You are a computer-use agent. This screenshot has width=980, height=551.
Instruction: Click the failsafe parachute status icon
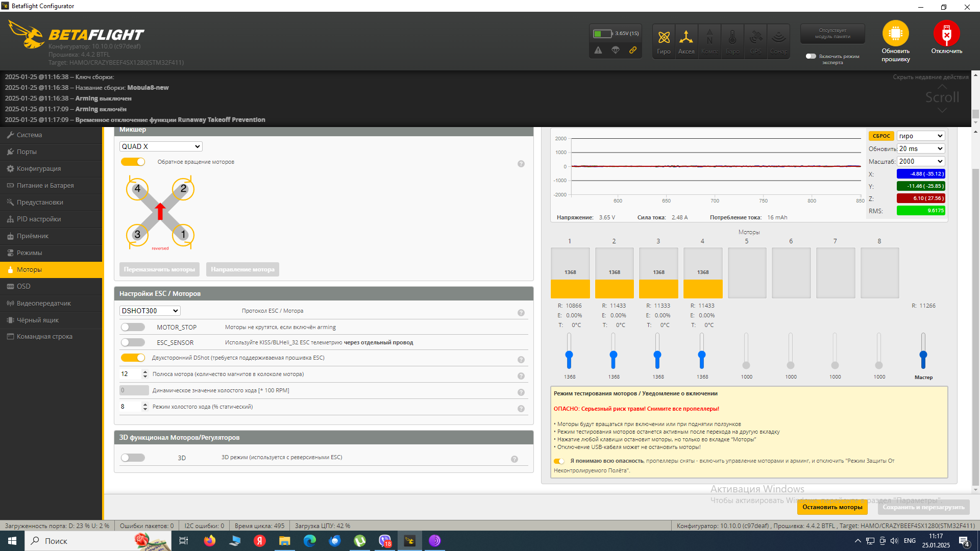pyautogui.click(x=616, y=50)
